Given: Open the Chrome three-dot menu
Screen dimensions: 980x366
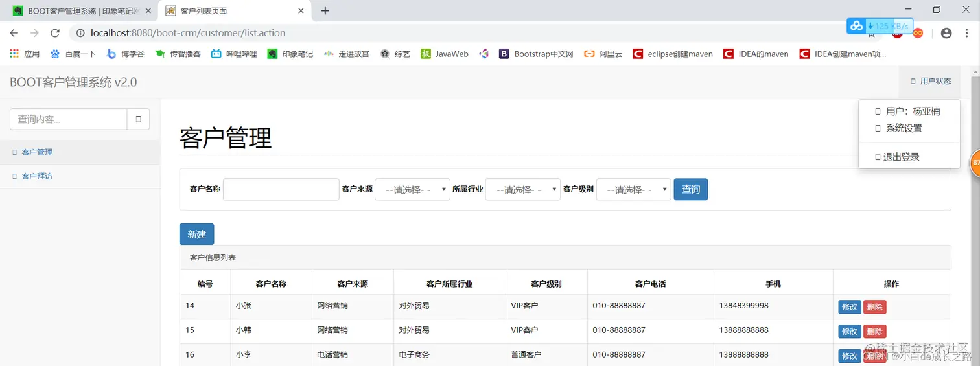Looking at the screenshot, I should tap(966, 33).
